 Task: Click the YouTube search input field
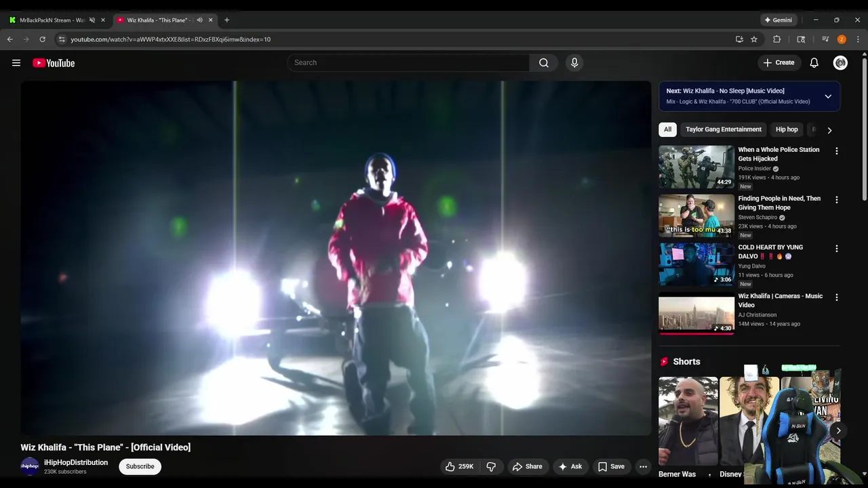pos(408,63)
